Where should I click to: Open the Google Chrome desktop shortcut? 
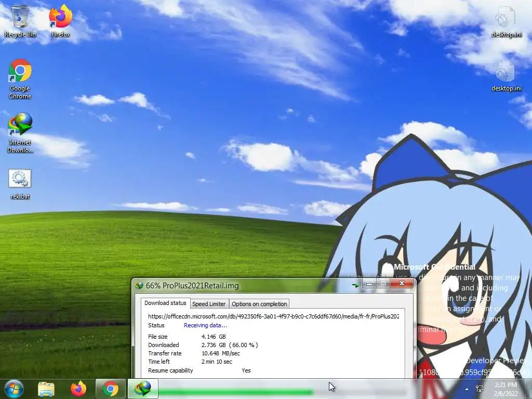point(20,79)
